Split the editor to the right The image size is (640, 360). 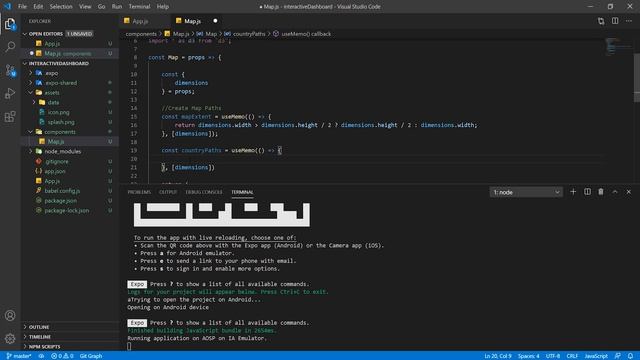pyautogui.click(x=615, y=21)
